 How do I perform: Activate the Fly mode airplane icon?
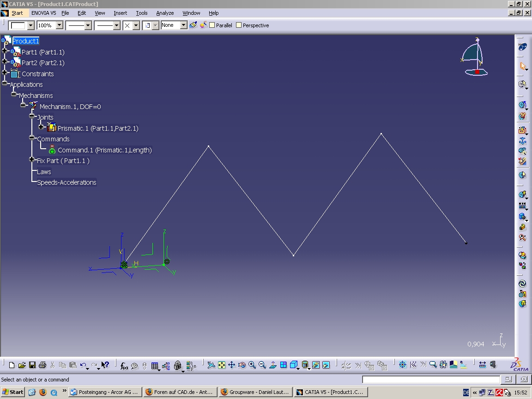pos(211,365)
